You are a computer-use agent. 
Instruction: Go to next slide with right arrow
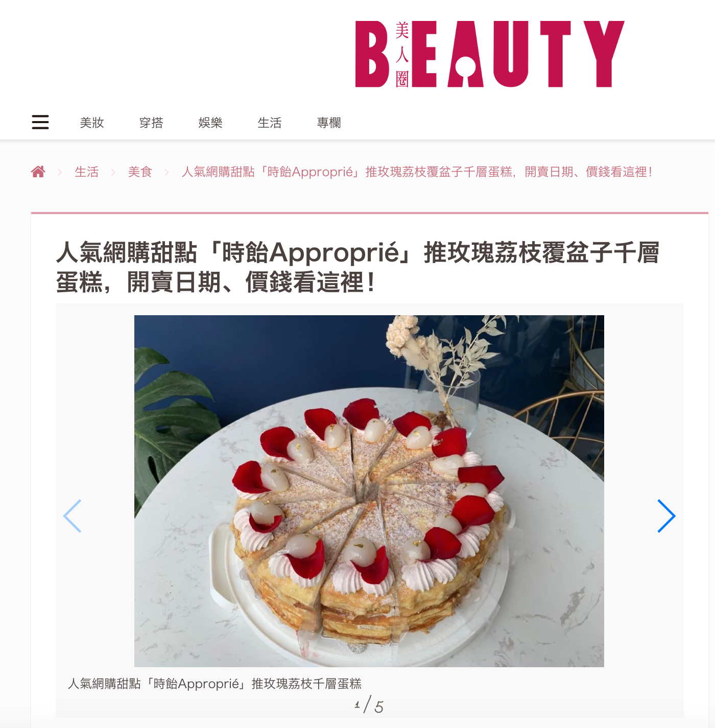pyautogui.click(x=666, y=516)
